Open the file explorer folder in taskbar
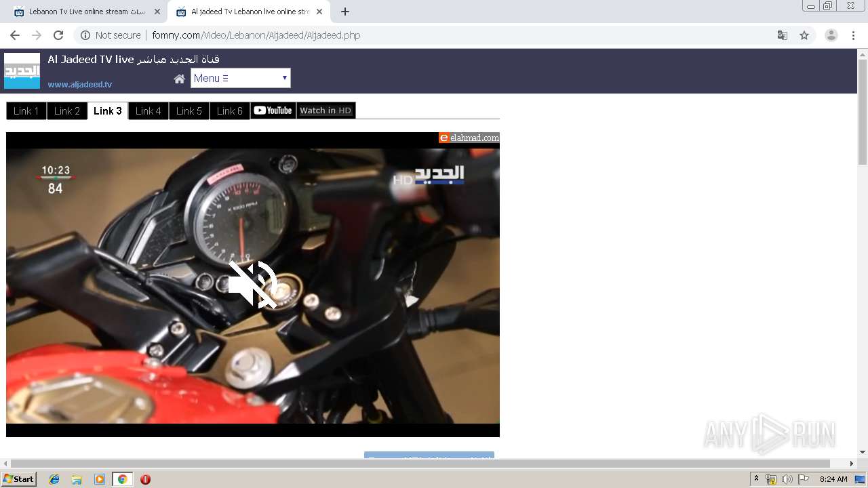 pos(77,479)
